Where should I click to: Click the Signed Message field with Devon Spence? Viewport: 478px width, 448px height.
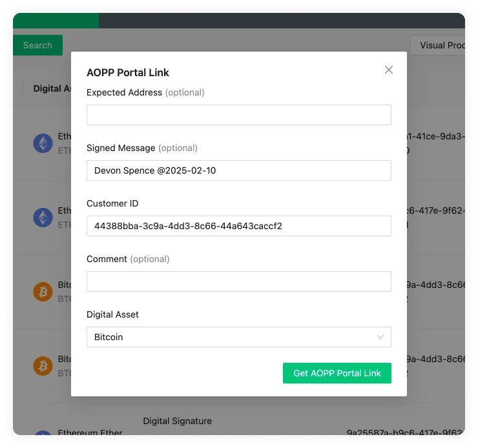[238, 170]
